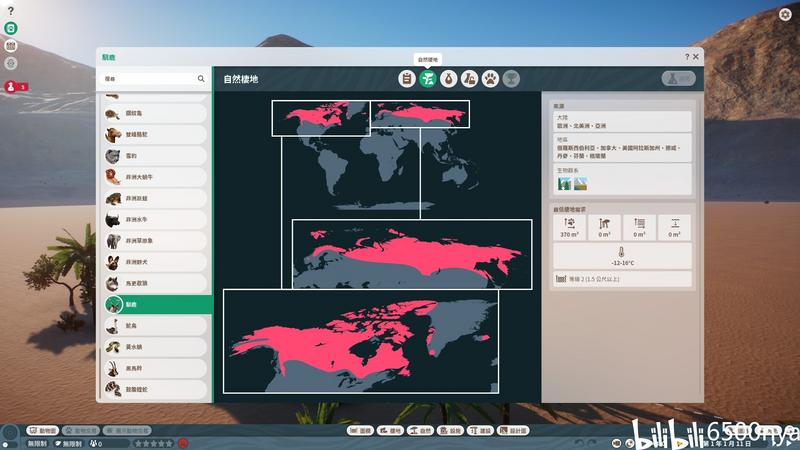Click the North America zoomed map inset
This screenshot has width=800, height=450.
[361, 341]
